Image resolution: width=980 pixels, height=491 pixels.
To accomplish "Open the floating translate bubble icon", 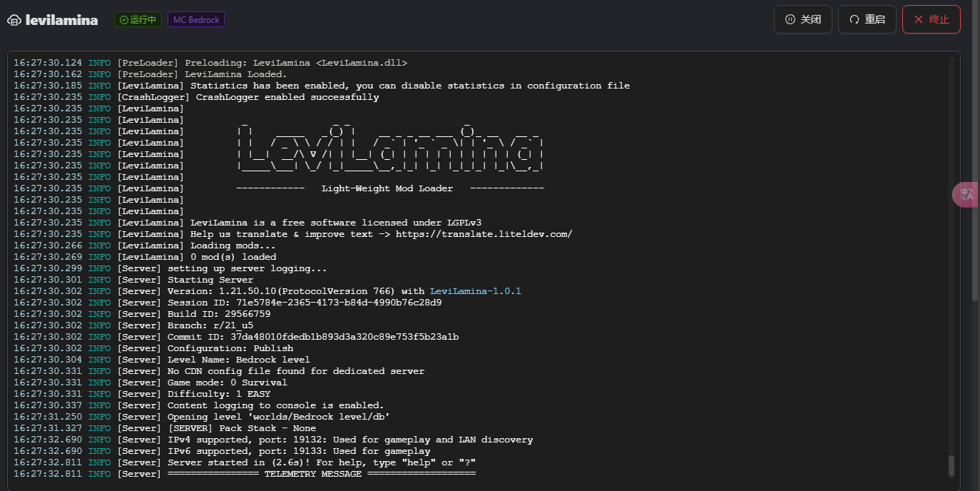I will pos(967,195).
